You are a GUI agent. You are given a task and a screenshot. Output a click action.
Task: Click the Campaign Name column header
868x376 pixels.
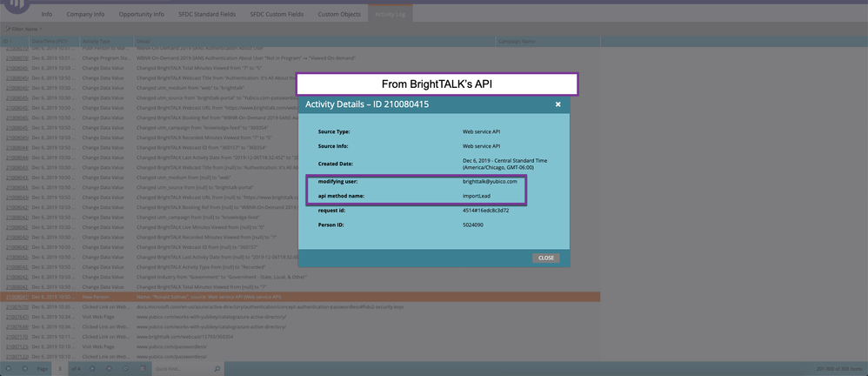pyautogui.click(x=548, y=42)
